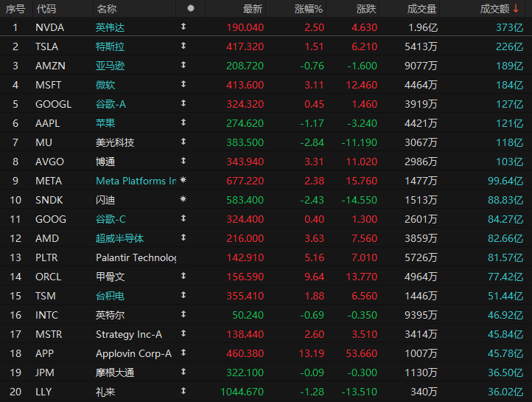This screenshot has height=402, width=532.
Task: Click the arrow icon in the AMD row
Action: tap(183, 238)
